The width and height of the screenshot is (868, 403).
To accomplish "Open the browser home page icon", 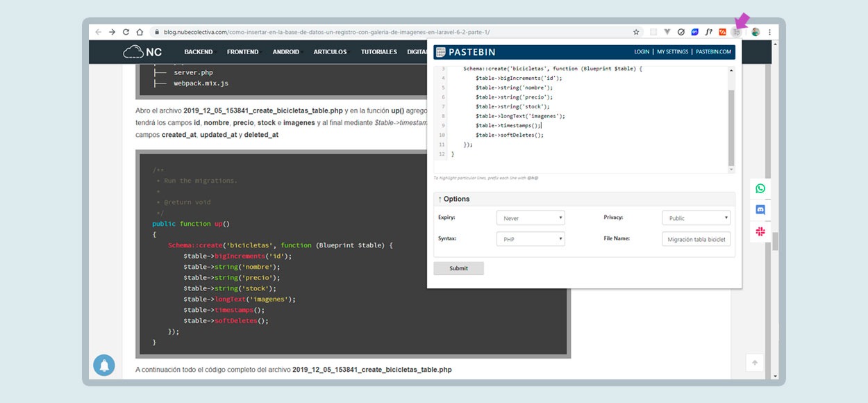I will click(x=140, y=32).
